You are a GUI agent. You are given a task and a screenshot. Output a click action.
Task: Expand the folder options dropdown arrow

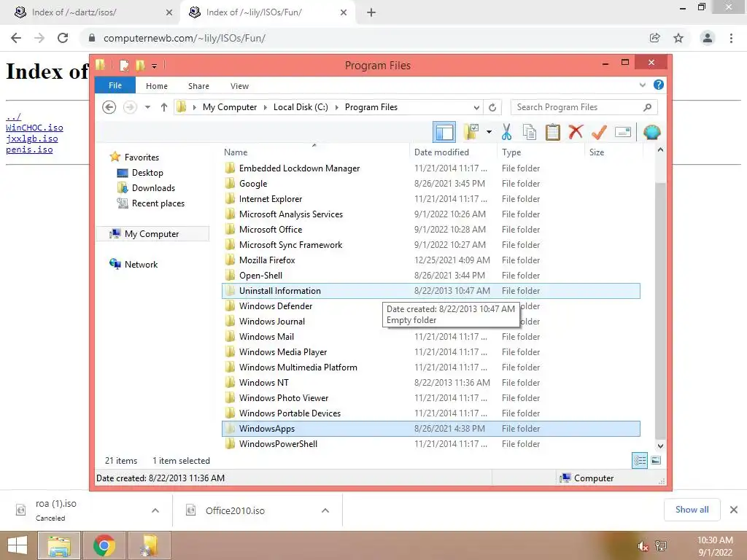pos(489,132)
